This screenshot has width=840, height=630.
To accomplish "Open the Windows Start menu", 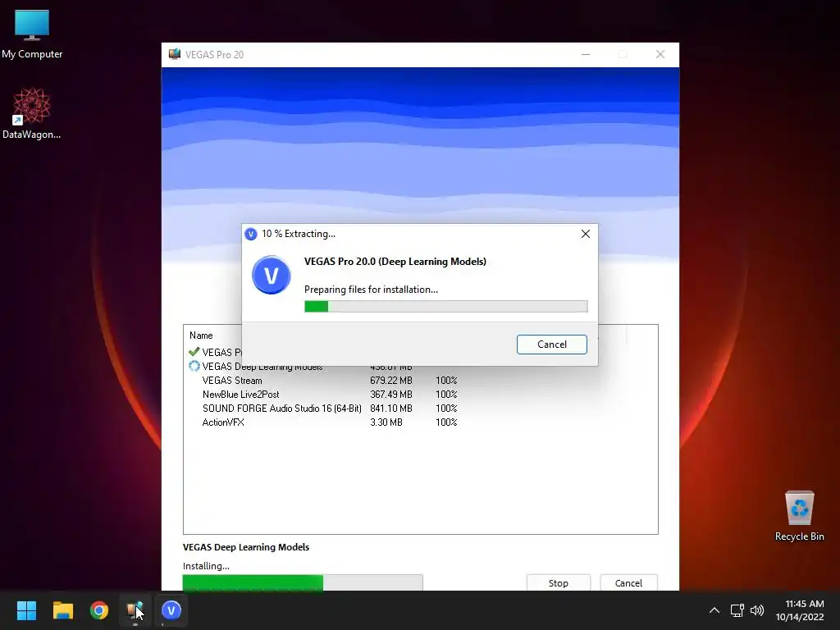I will [26, 610].
